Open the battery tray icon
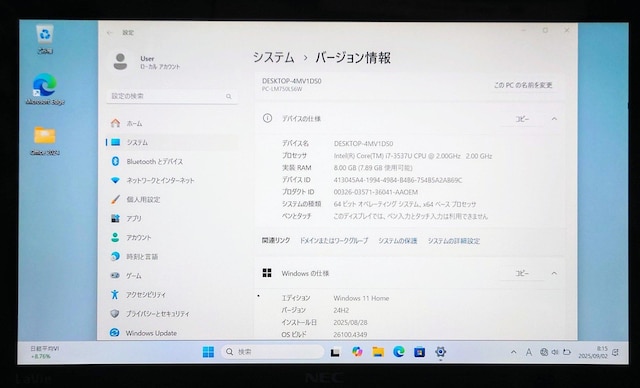 click(567, 352)
